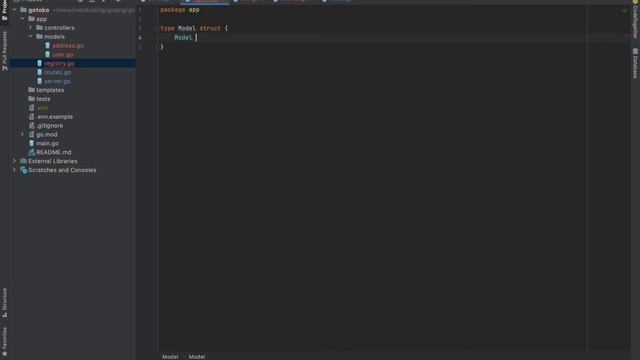Click the gotoko project folder icon
Viewport: 640px width, 360px height.
pyautogui.click(x=23, y=10)
